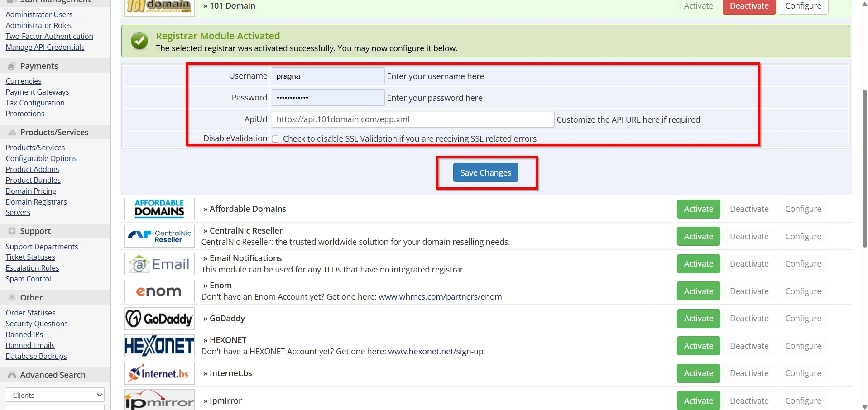Image resolution: width=868 pixels, height=410 pixels.
Task: Click the HEXONET logo image
Action: point(159,346)
